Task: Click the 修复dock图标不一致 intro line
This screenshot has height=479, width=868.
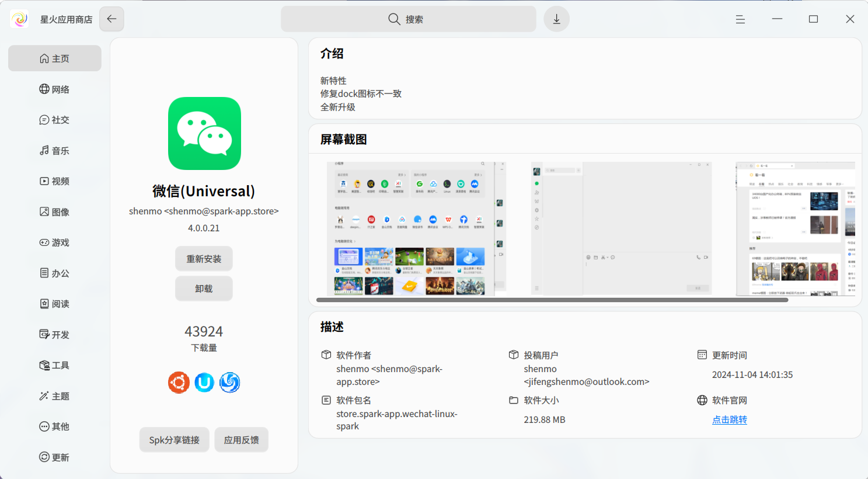Action: tap(361, 93)
